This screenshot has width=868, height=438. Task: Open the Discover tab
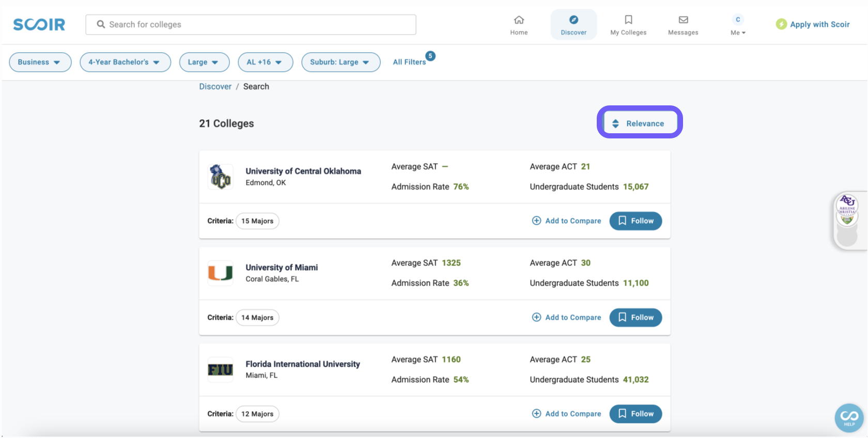tap(574, 25)
